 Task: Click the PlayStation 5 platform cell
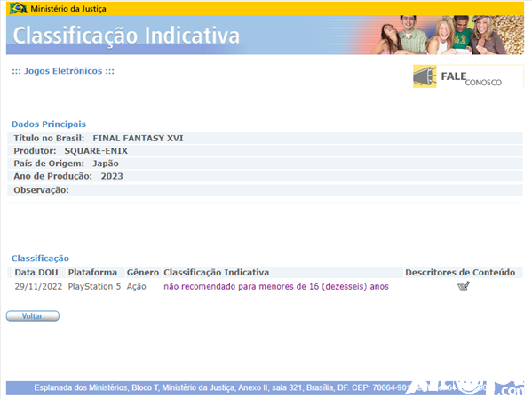click(94, 287)
